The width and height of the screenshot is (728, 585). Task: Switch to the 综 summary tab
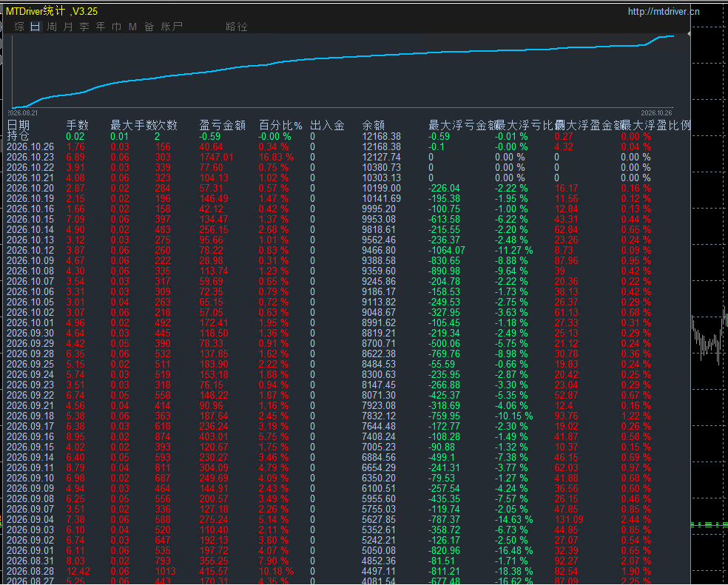19,27
